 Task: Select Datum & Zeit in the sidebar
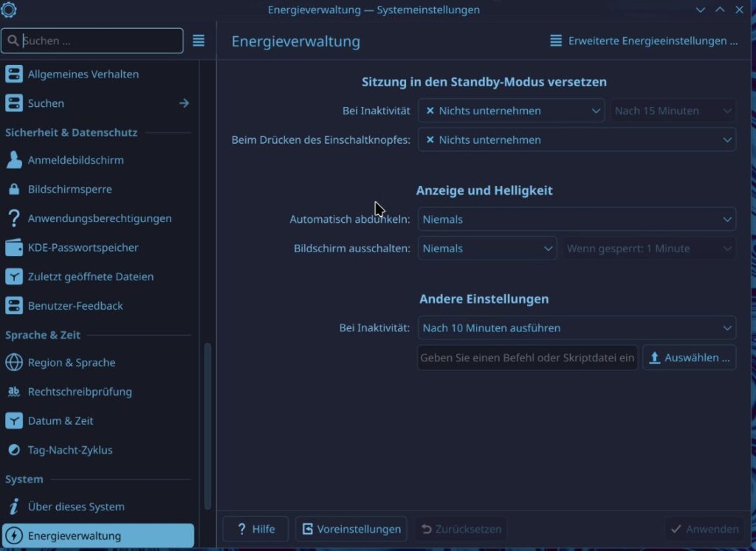(61, 421)
